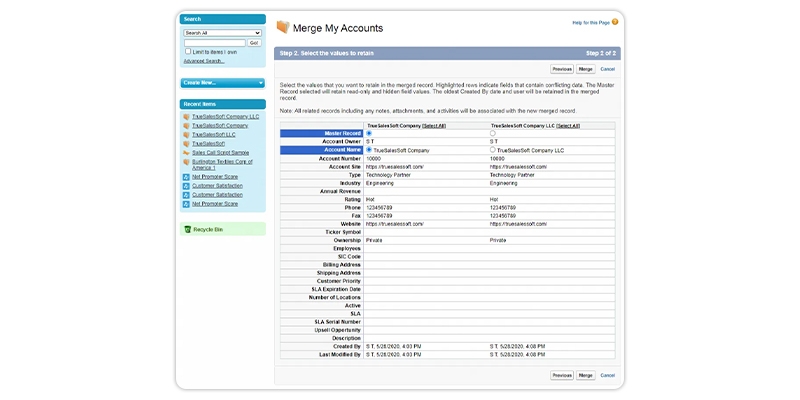Open the Search All dropdown
800x400 pixels.
[x=222, y=33]
